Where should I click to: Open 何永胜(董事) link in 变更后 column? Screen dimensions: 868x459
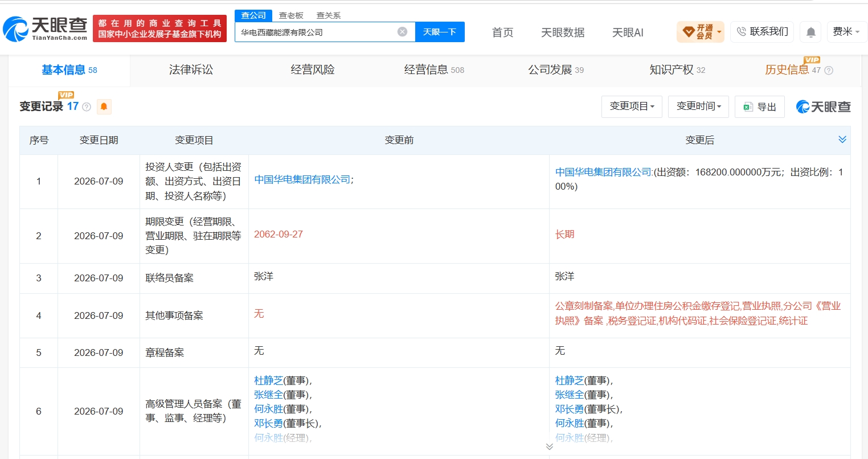[x=570, y=423]
